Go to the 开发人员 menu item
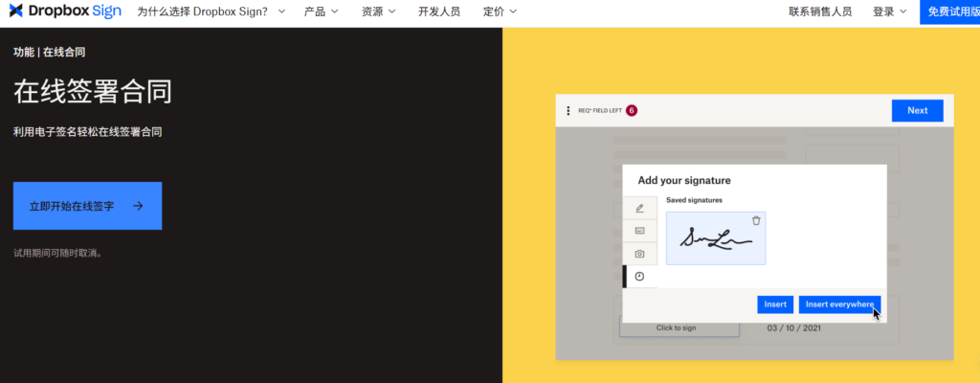 click(x=439, y=11)
